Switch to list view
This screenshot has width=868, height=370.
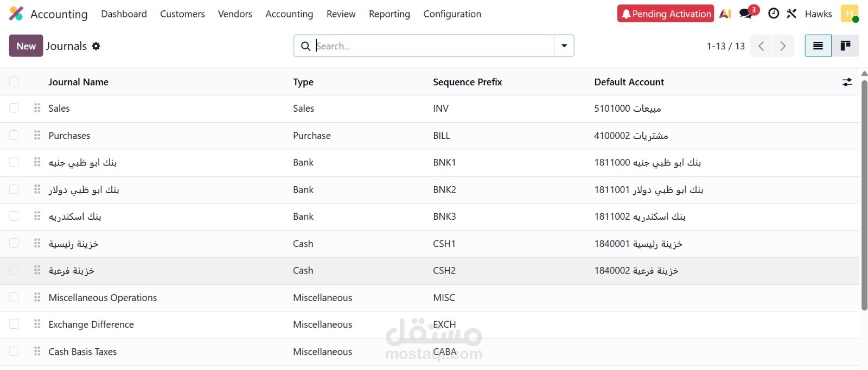pos(818,46)
